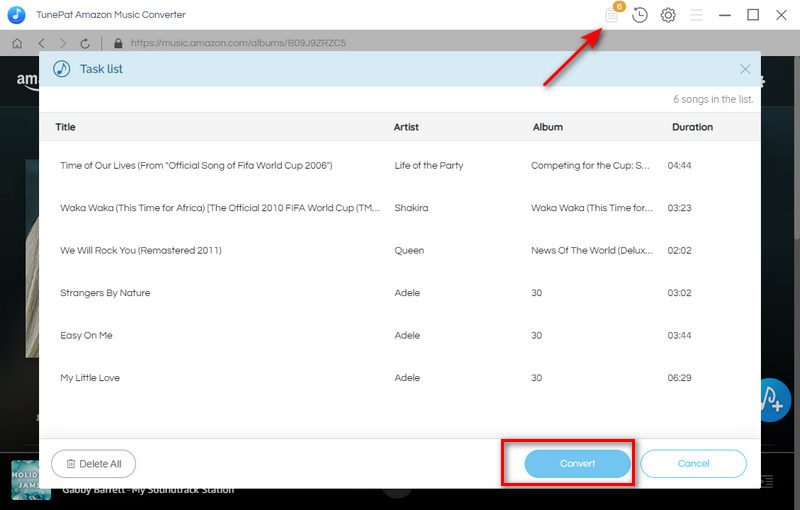
Task: Close the Task list dialog
Action: click(x=745, y=69)
